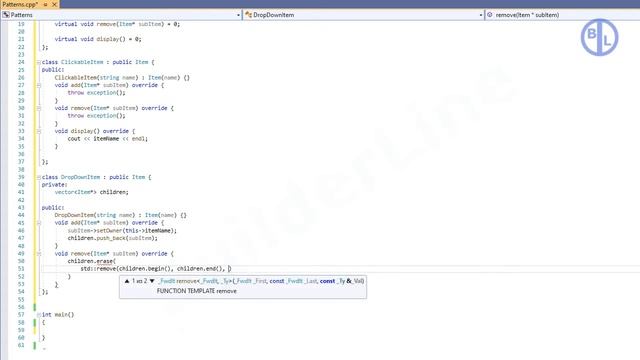Click line number 55 in the gutter

tap(21, 300)
